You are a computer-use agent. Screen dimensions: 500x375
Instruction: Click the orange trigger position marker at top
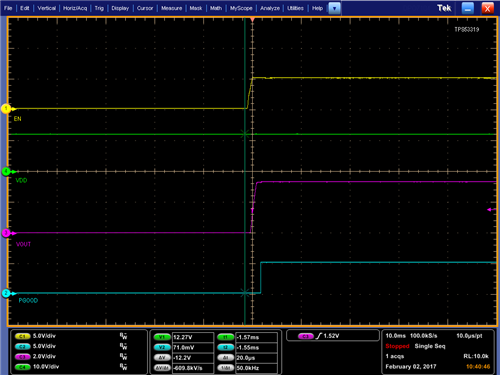pos(252,20)
